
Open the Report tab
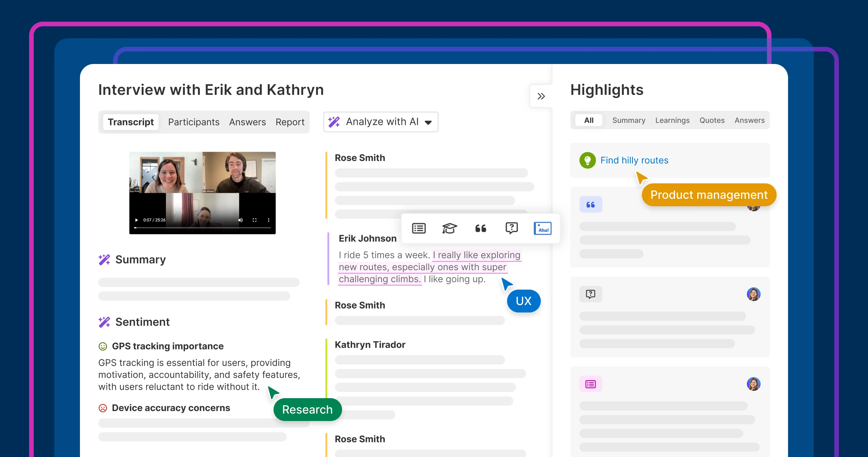pos(290,122)
